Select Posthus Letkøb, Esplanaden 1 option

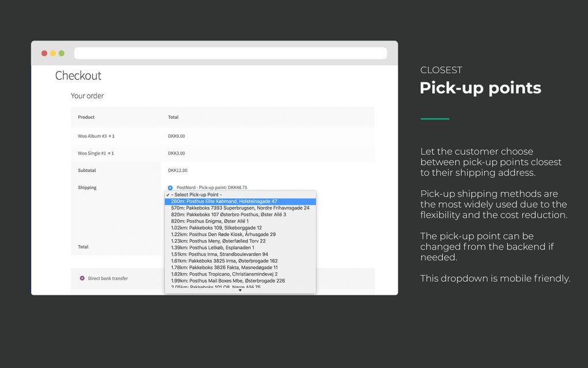(x=210, y=247)
